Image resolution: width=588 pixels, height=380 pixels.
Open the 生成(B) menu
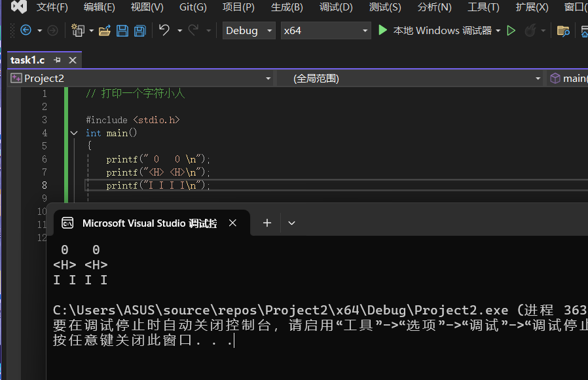coord(287,7)
